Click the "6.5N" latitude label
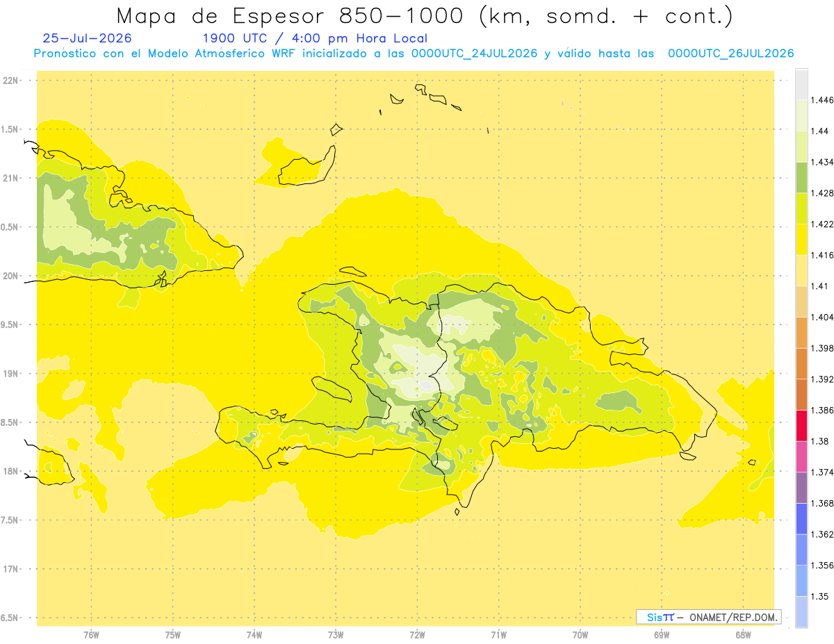This screenshot has height=644, width=834. coord(10,618)
